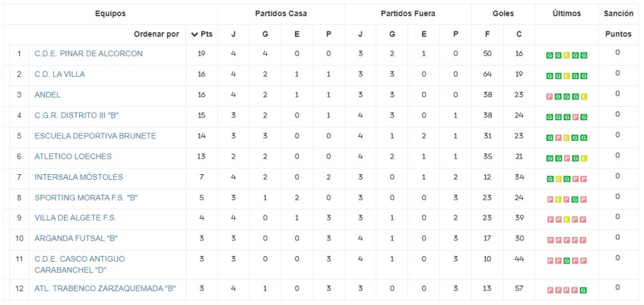Screen dimensions: 644x305
Task: Click the yellow E badge in the VILLA DE ALGETE row
Action: coord(567,219)
